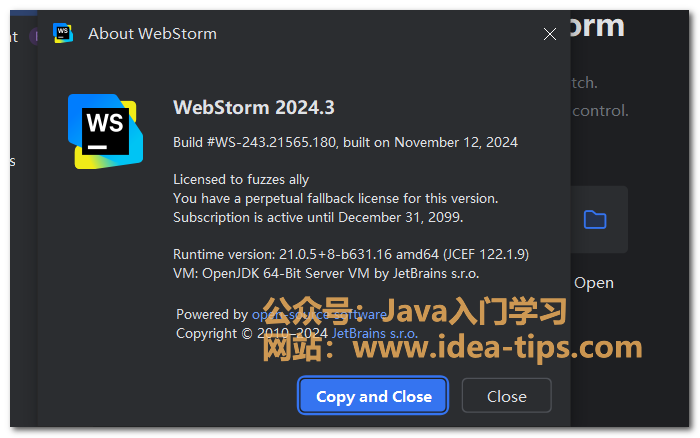This screenshot has width=700, height=438.
Task: Click the Licensed to fuzzes ally text
Action: (241, 180)
